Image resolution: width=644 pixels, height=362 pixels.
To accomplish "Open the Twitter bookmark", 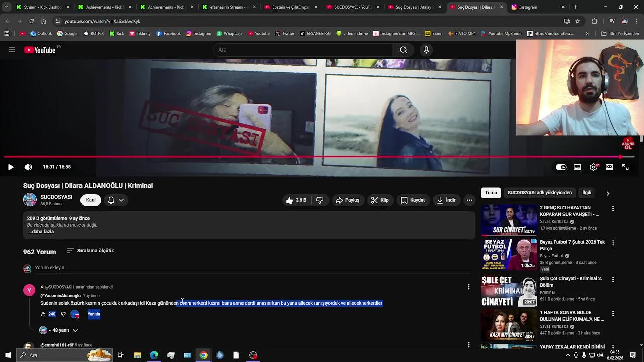I will (285, 34).
